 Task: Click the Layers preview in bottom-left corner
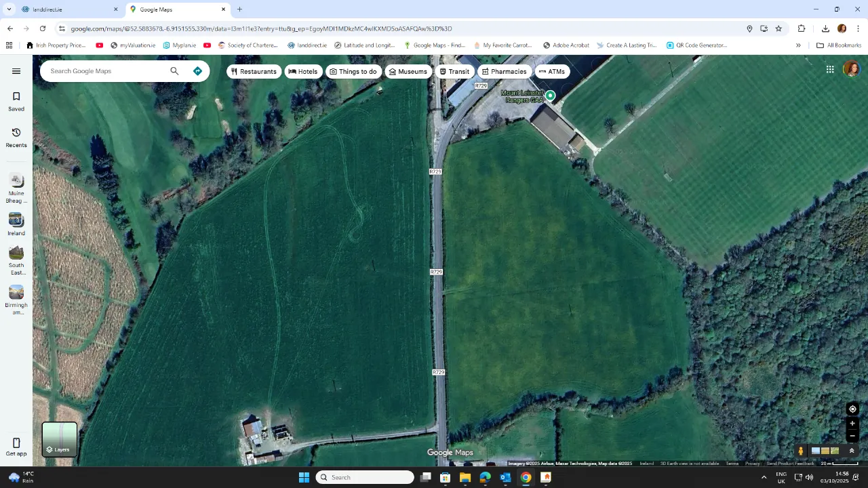point(59,439)
